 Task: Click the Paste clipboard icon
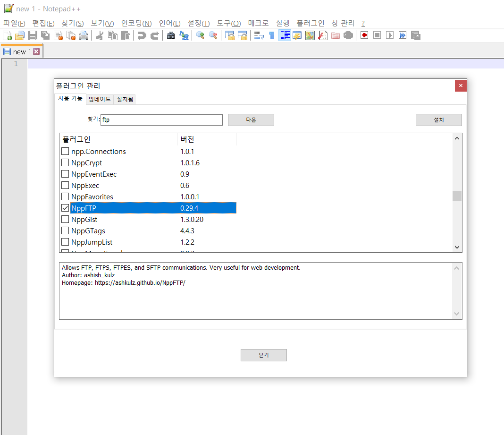[126, 35]
